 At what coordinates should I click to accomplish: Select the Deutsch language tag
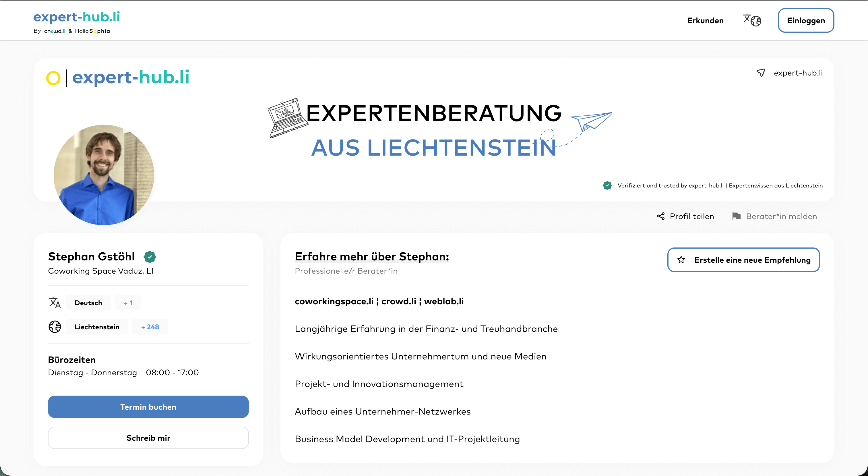click(88, 303)
